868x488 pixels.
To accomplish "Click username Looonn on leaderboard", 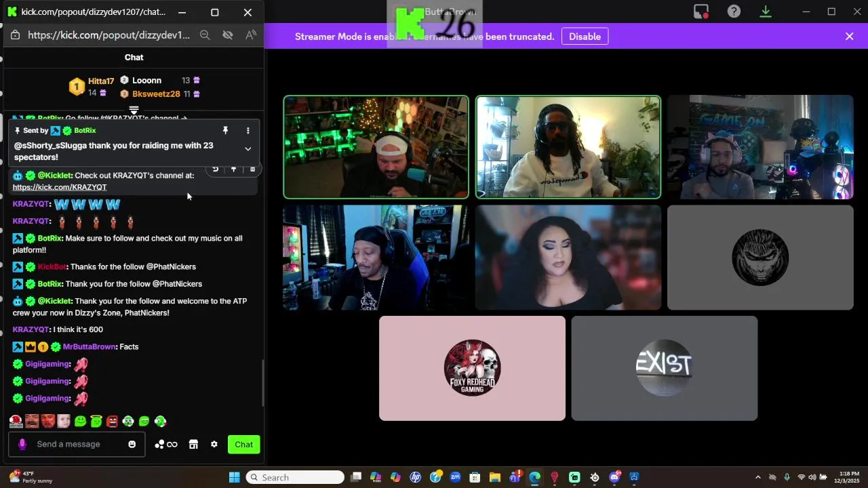I will tap(146, 81).
